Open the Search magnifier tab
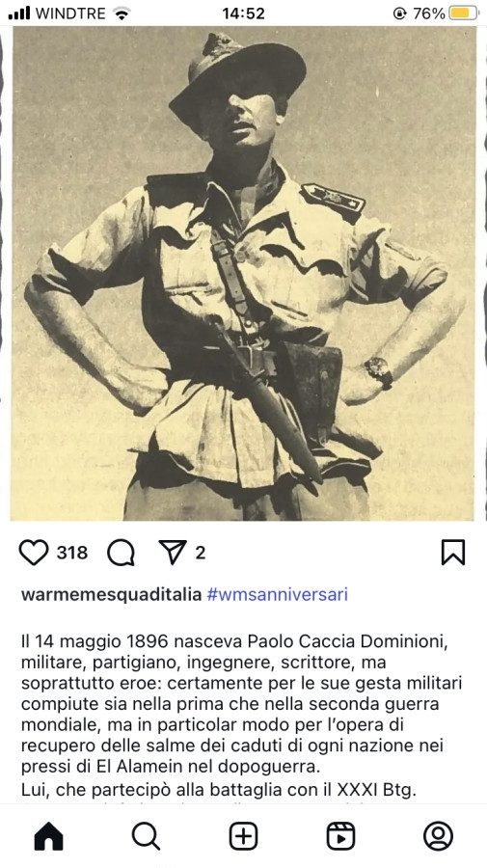The image size is (487, 868). [x=147, y=836]
